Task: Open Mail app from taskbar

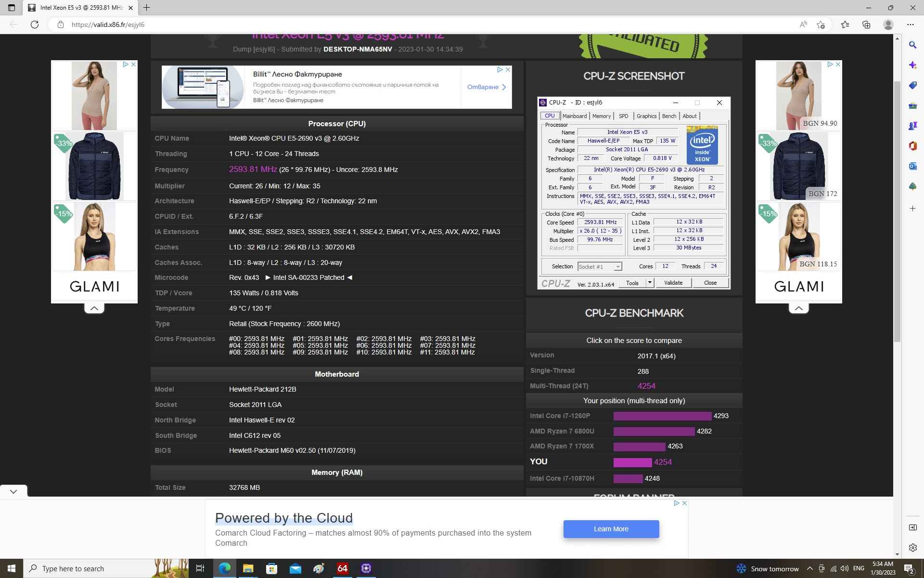Action: pyautogui.click(x=295, y=568)
